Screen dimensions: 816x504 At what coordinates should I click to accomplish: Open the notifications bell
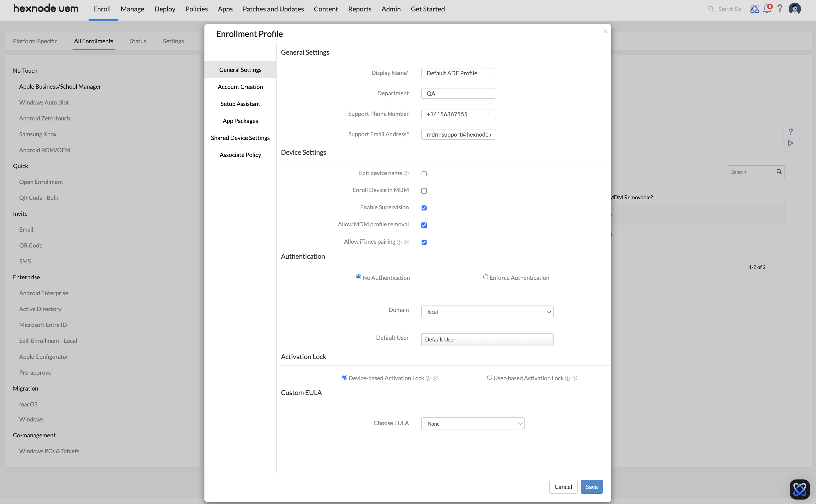pos(767,9)
